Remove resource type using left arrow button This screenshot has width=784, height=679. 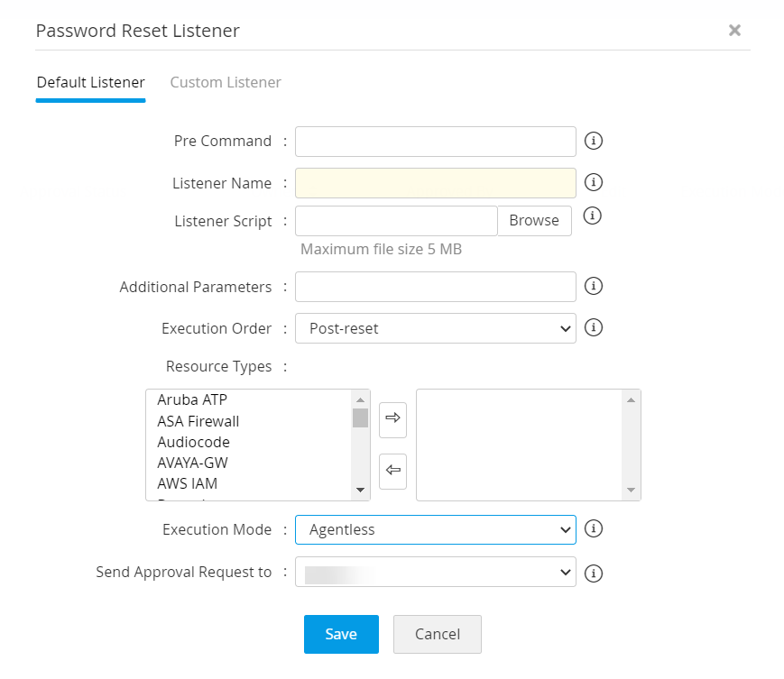click(392, 470)
